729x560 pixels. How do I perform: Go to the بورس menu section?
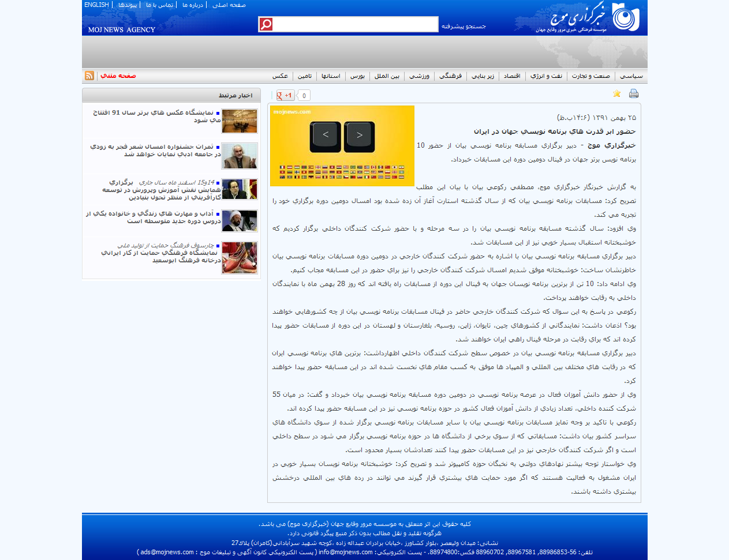pyautogui.click(x=357, y=76)
